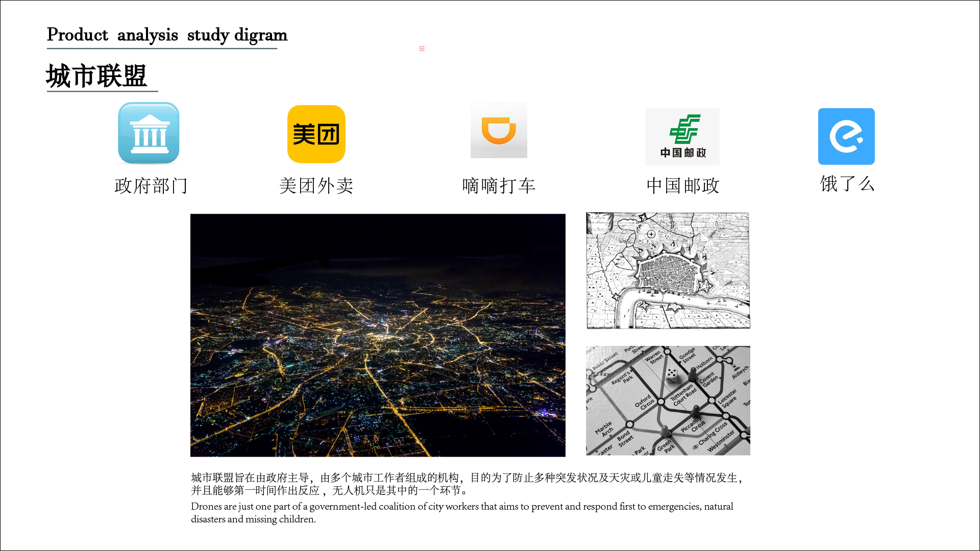This screenshot has width=980, height=551.
Task: Click the 嘀嘀打车 label text
Action: 499,186
